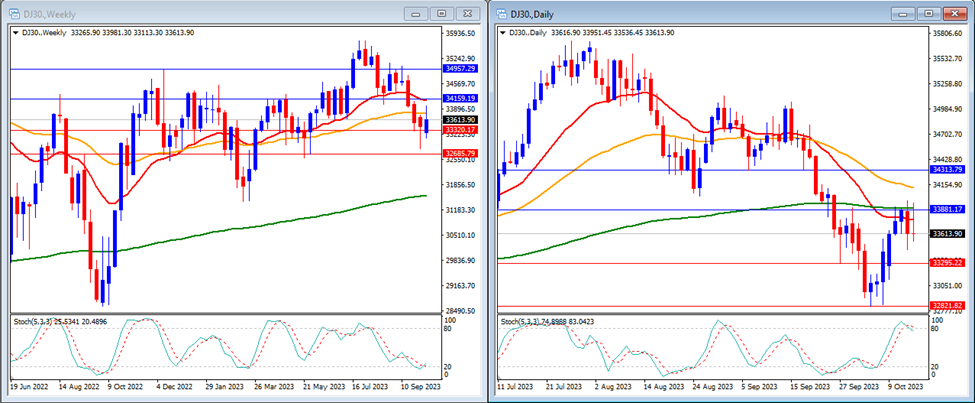975x403 pixels.
Task: Click the chart icon in the DJ30.,Weekly title bar
Action: click(x=12, y=14)
